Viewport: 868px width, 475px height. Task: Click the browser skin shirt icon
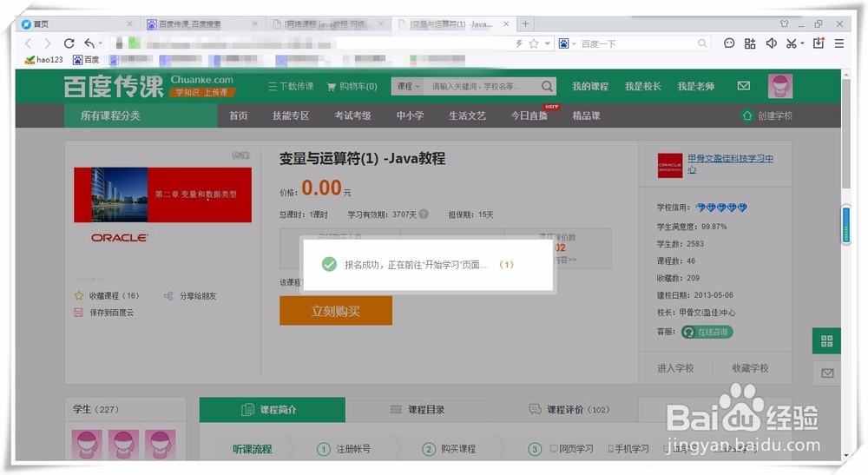click(x=785, y=23)
